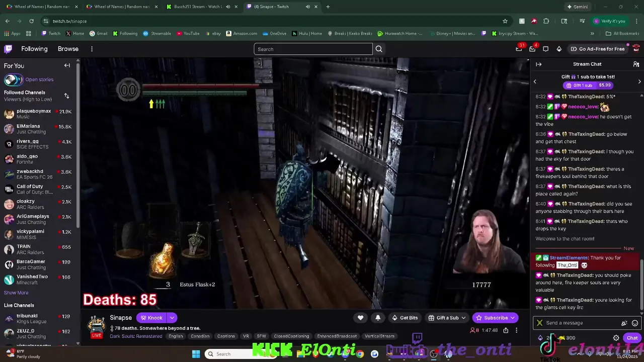Show more bookmarks overflow chevron
Viewport: 644px width, 362px height.
(592, 34)
